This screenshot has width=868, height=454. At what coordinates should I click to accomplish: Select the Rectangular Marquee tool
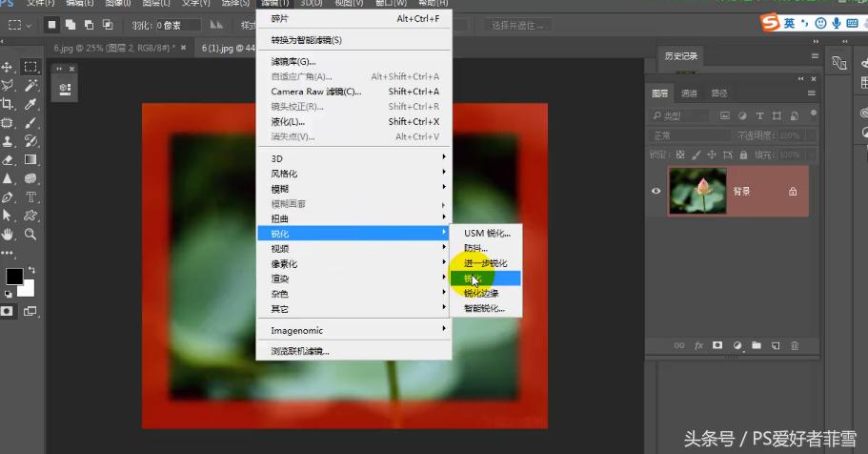[30, 67]
